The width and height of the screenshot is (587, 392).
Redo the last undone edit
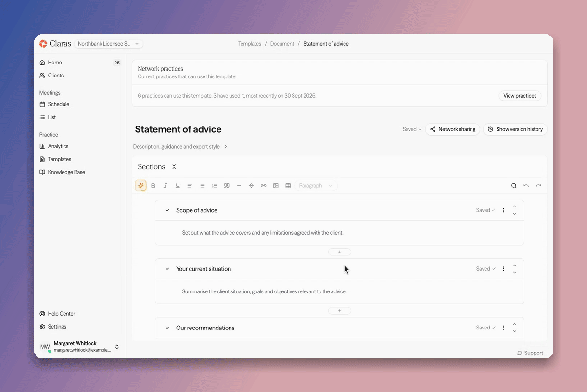click(538, 186)
